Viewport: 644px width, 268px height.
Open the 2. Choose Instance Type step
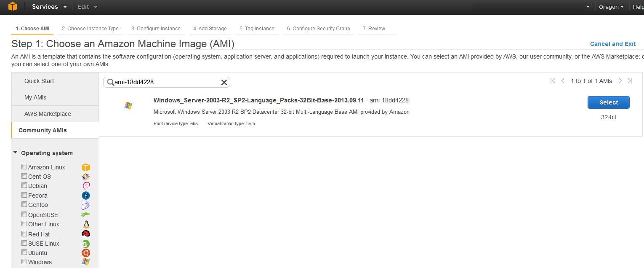pyautogui.click(x=90, y=29)
